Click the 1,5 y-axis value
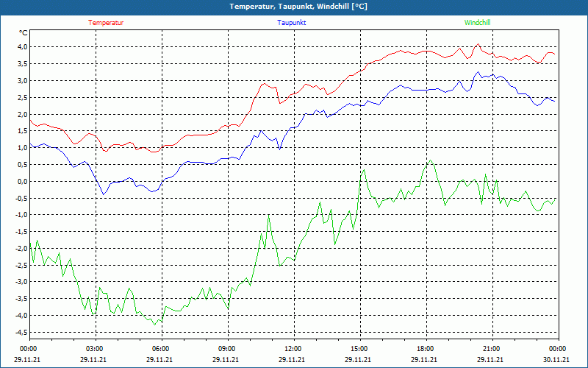This screenshot has width=588, height=368. (x=23, y=131)
